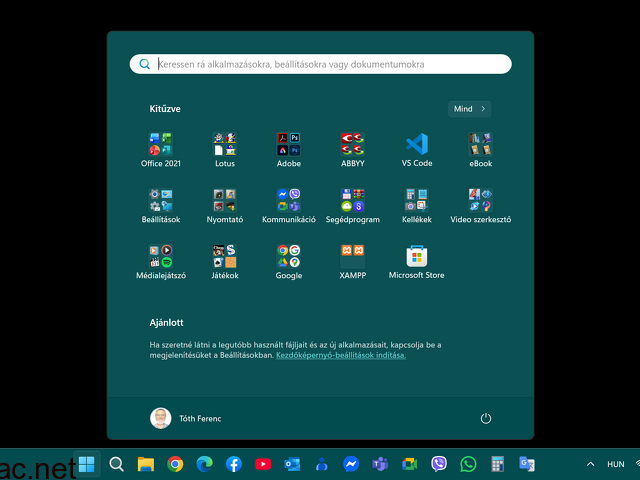Toggle the Windows Start button in the taskbar
The image size is (640, 480).
(x=87, y=464)
